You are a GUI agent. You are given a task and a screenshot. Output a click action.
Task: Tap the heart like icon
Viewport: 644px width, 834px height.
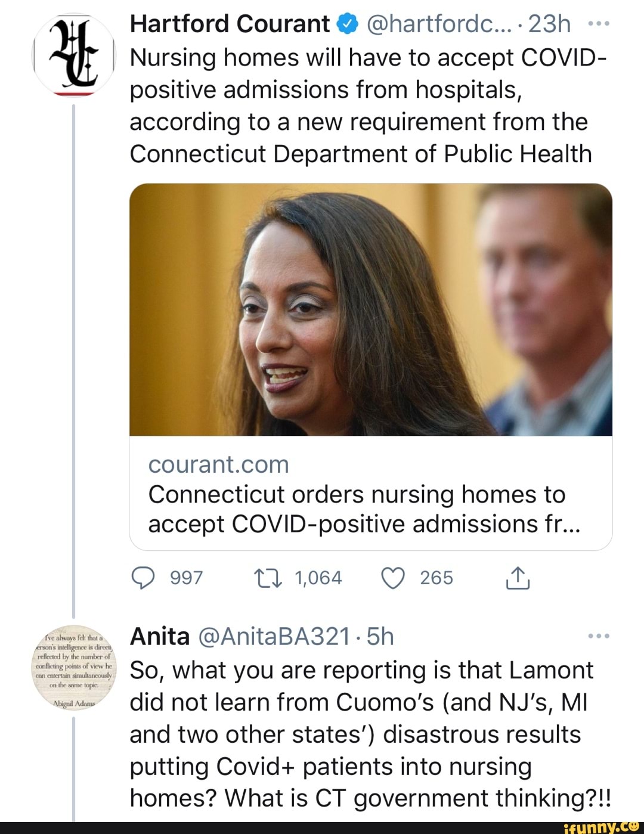[x=393, y=578]
